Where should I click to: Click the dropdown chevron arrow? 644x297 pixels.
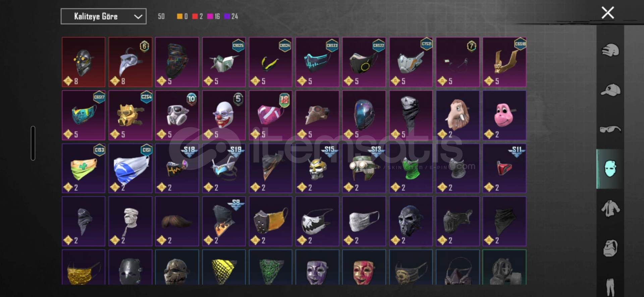tap(138, 16)
